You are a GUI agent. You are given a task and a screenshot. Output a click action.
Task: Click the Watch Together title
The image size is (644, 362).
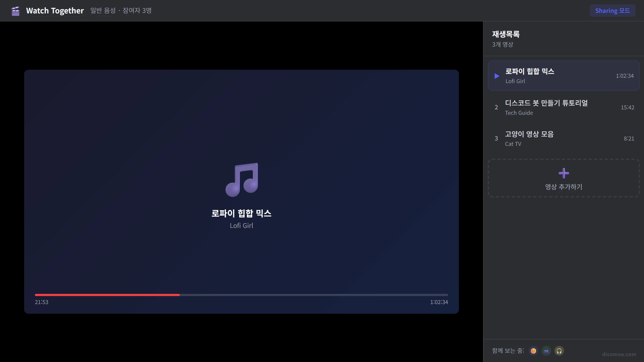55,11
